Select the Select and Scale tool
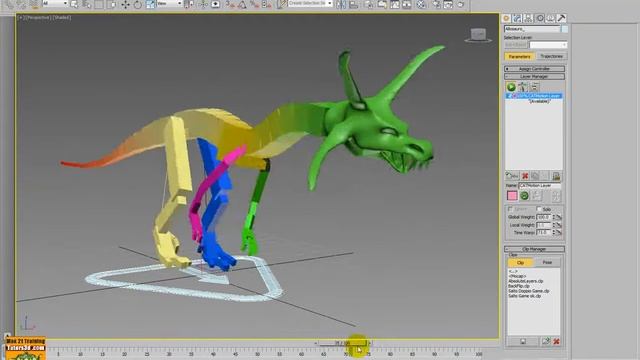 [x=151, y=4]
